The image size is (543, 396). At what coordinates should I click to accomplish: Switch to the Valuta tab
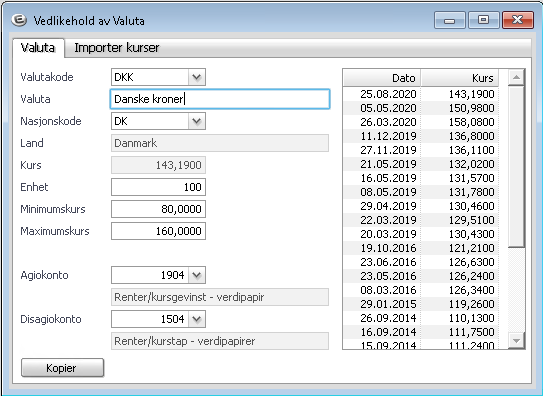(x=38, y=47)
